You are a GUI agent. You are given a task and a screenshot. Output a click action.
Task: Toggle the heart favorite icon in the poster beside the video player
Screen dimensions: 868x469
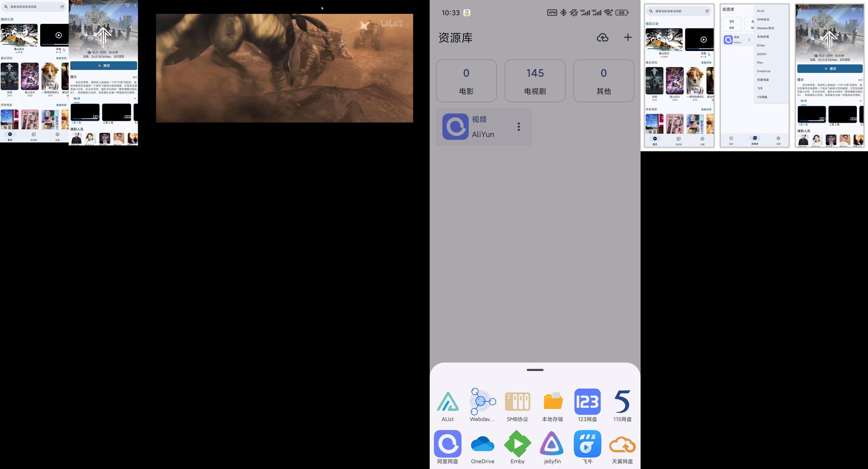tap(128, 5)
